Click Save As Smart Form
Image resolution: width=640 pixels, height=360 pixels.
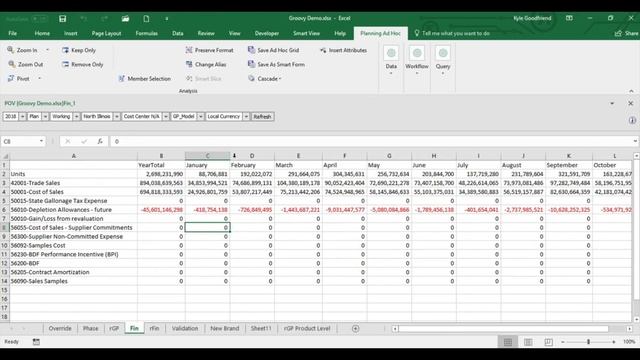(x=276, y=64)
